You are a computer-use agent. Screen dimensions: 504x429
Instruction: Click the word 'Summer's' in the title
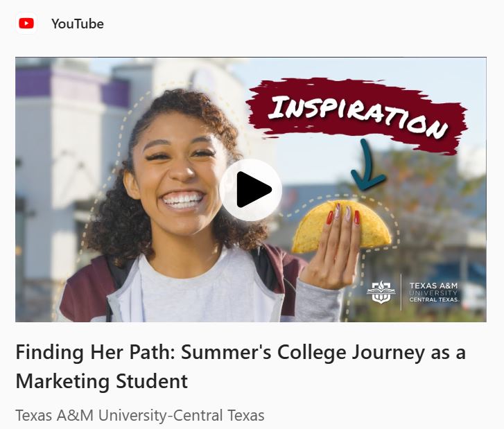click(226, 352)
